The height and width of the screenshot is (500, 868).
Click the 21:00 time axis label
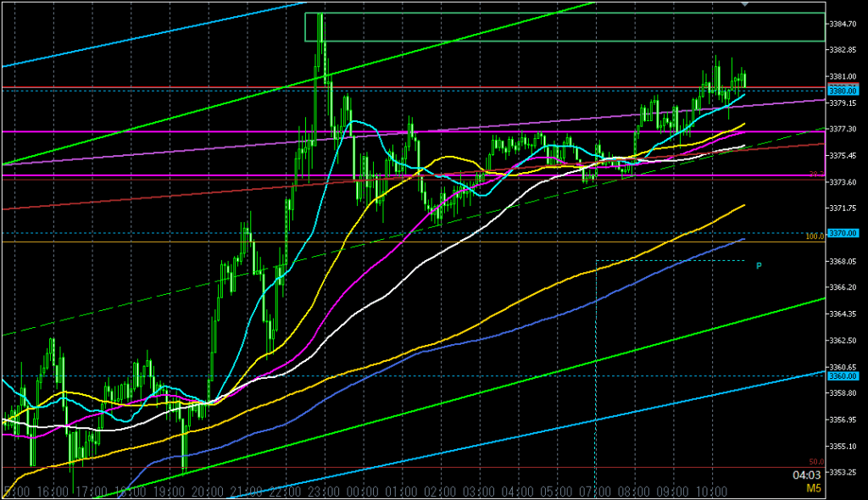click(246, 492)
